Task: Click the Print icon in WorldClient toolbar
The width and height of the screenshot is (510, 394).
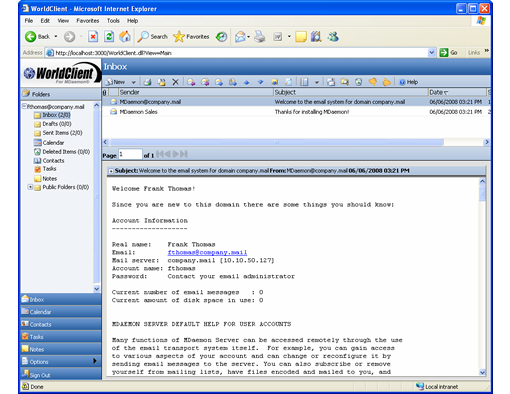Action: tap(147, 82)
